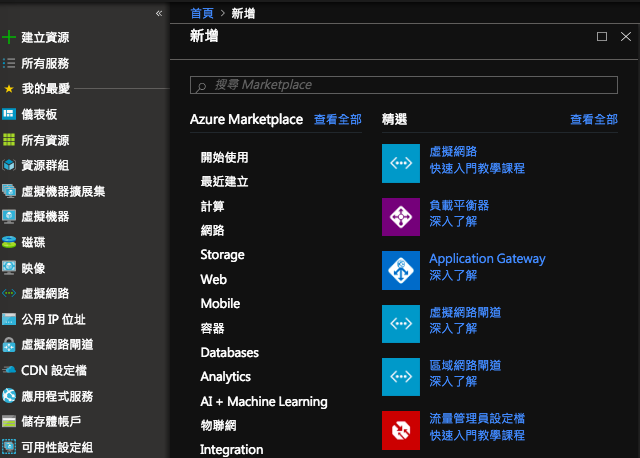Click the 搜尋 Marketplace search field

404,85
